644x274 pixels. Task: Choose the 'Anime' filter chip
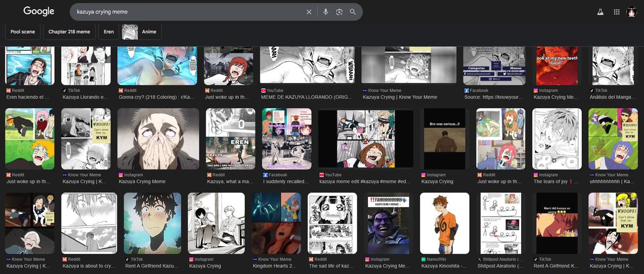pos(141,32)
